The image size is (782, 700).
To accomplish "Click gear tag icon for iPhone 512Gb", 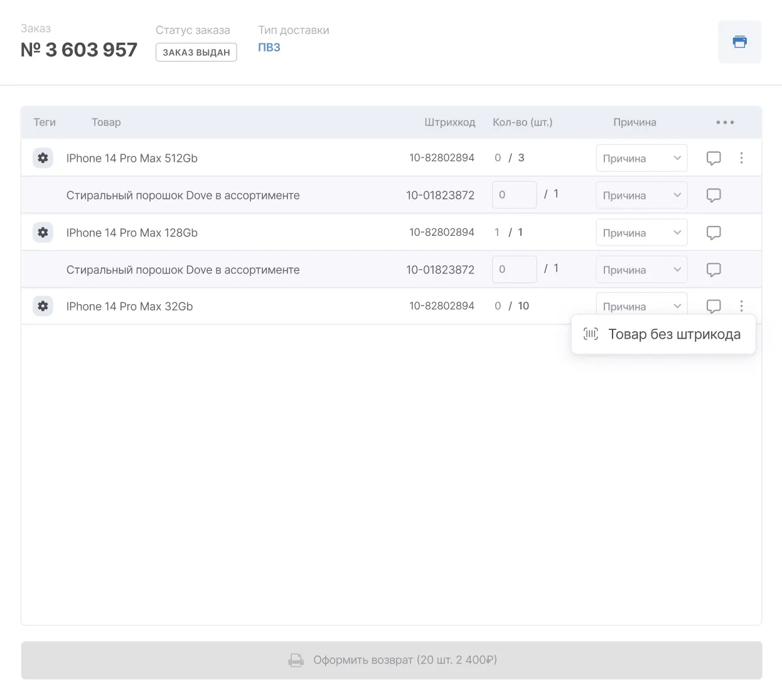I will [x=43, y=158].
